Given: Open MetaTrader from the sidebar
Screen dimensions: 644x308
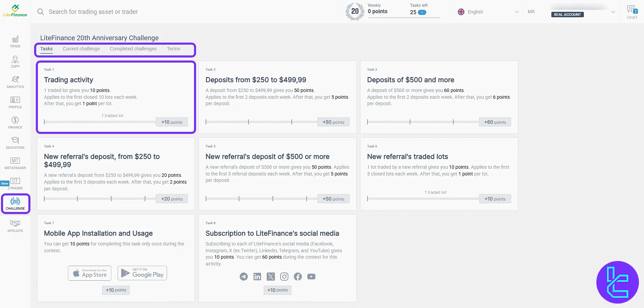Looking at the screenshot, I should tap(15, 163).
